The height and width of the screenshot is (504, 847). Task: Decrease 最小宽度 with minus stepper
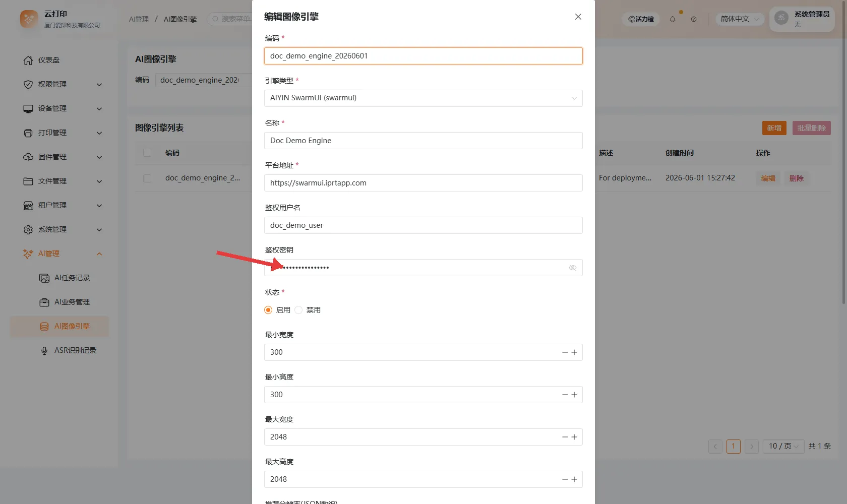coord(565,352)
